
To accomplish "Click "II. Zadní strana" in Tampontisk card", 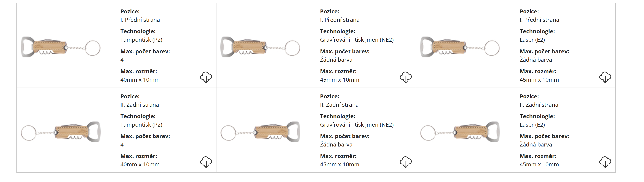I will pos(139,105).
